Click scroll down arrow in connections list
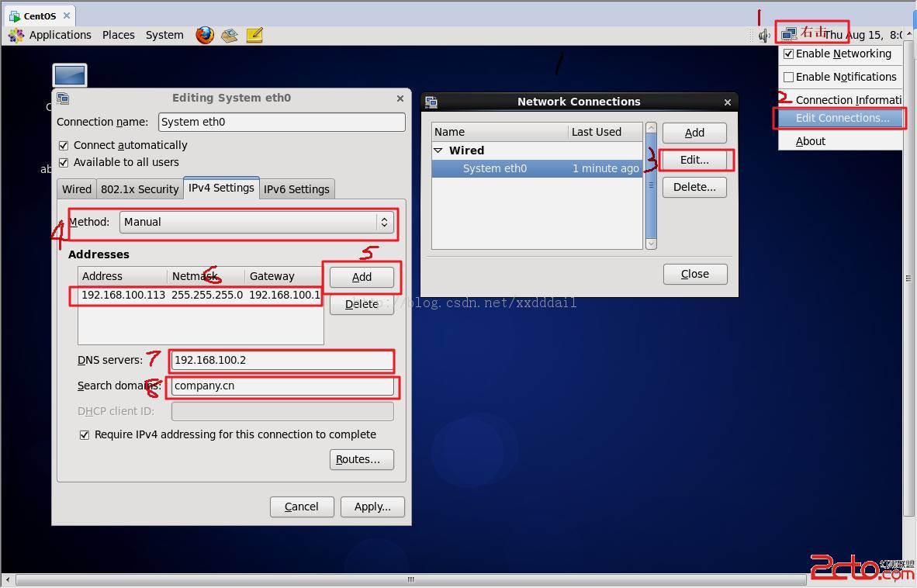Image resolution: width=917 pixels, height=588 pixels. point(651,244)
